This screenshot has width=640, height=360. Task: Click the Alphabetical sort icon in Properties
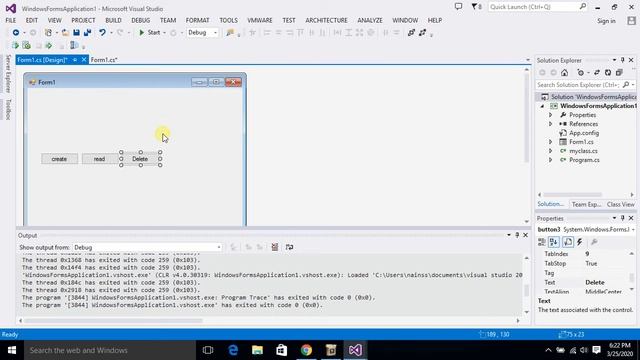pyautogui.click(x=553, y=242)
